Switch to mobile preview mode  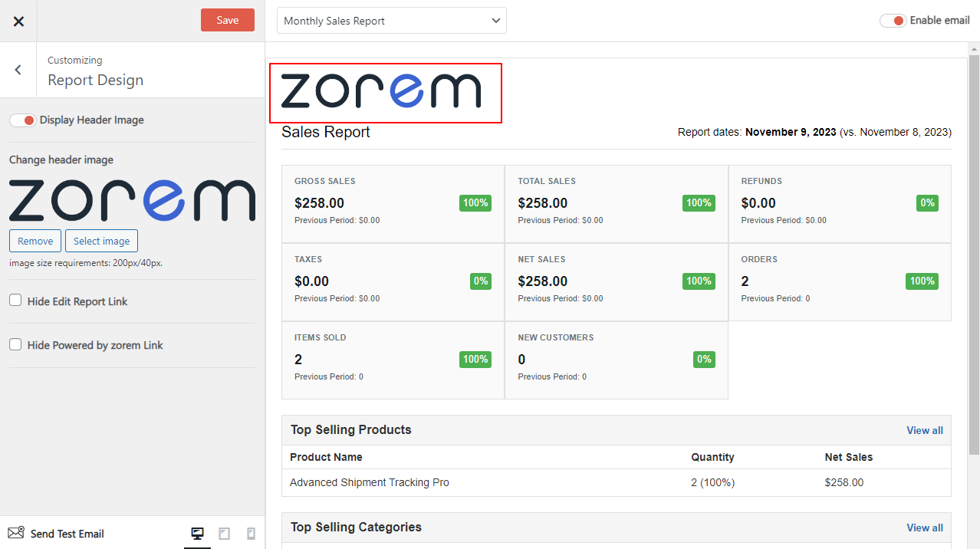(x=251, y=533)
